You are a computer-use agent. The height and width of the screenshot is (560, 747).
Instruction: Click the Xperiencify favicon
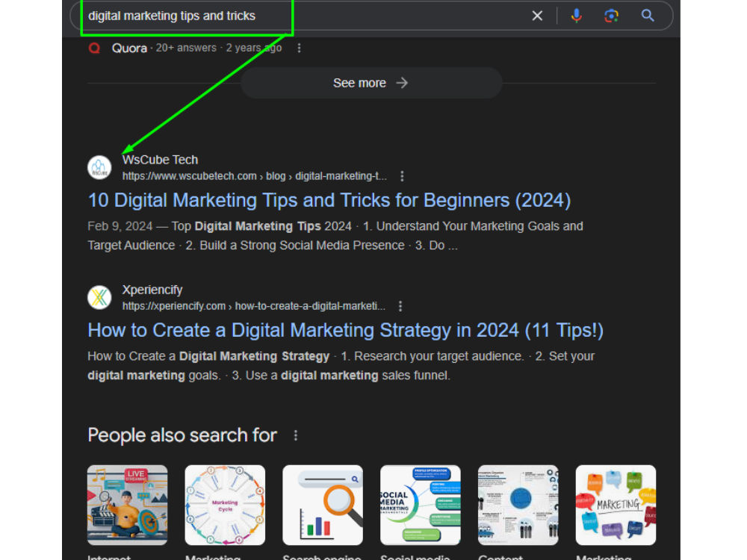pyautogui.click(x=99, y=298)
